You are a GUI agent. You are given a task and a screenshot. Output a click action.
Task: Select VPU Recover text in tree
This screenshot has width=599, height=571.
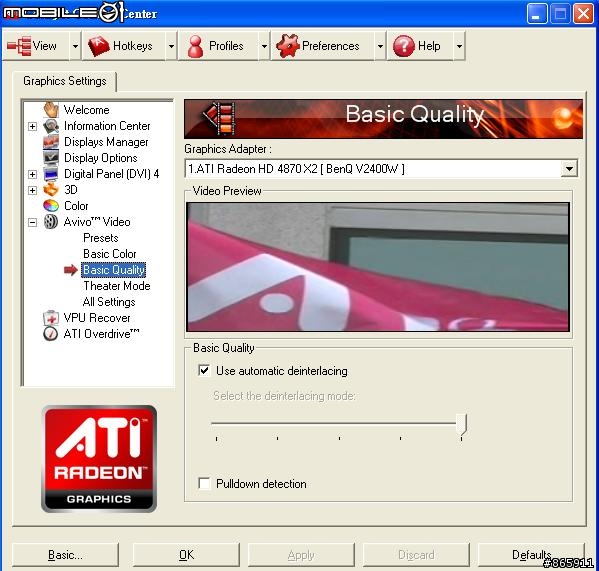click(97, 318)
